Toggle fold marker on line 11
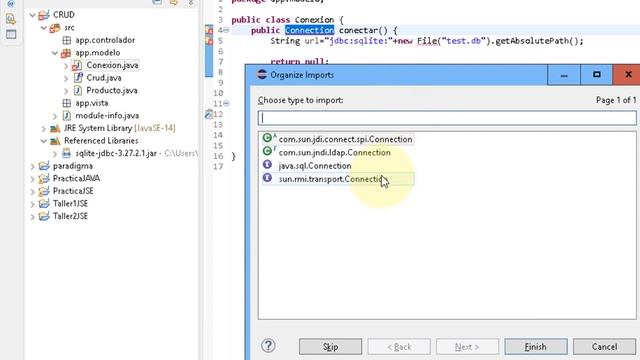Screen dimensions: 640x360 point(226,104)
